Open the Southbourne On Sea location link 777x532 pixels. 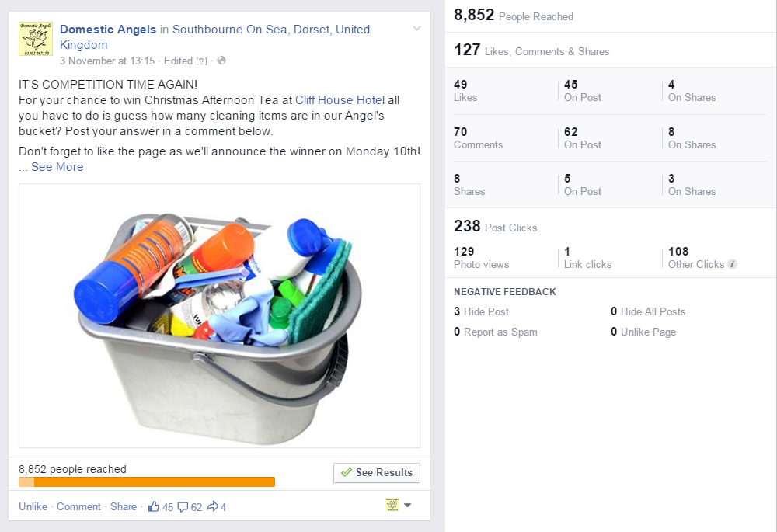(x=270, y=30)
